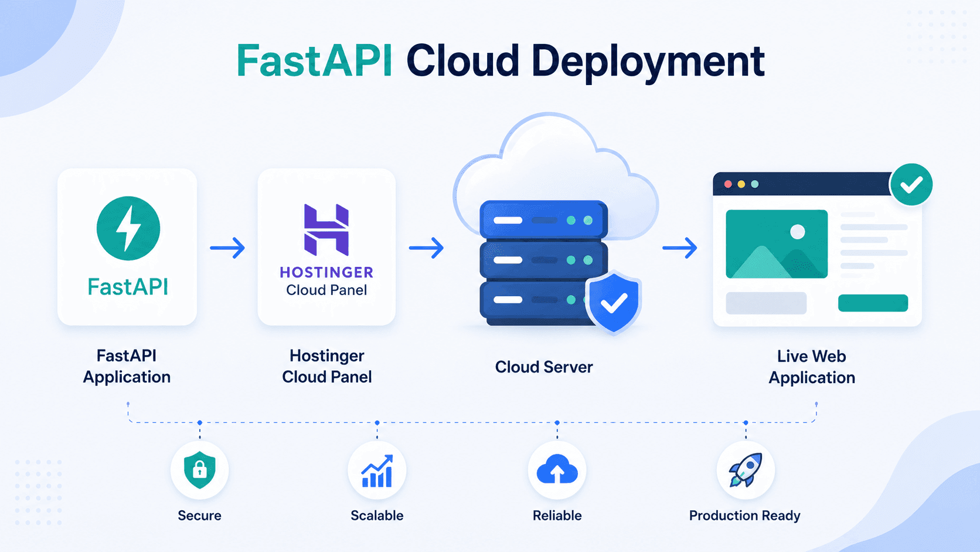Click the FastAPI lightning bolt logo
The image size is (980, 552).
point(128,228)
